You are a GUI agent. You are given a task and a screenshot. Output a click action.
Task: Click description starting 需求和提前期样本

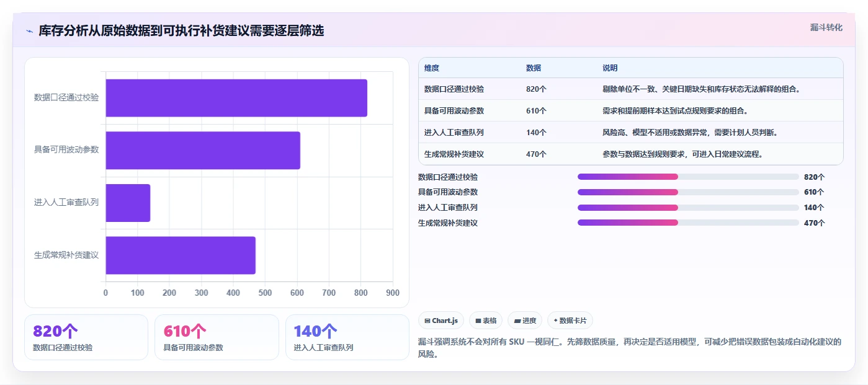pyautogui.click(x=675, y=111)
